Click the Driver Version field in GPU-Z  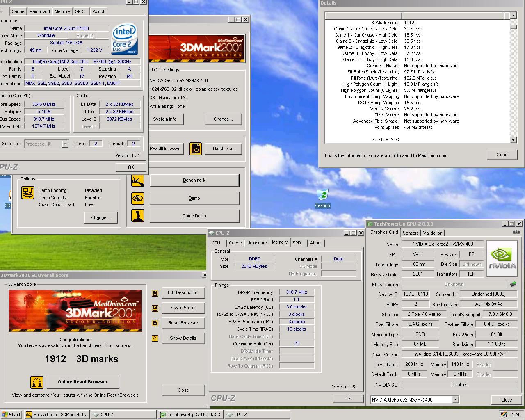click(x=459, y=354)
